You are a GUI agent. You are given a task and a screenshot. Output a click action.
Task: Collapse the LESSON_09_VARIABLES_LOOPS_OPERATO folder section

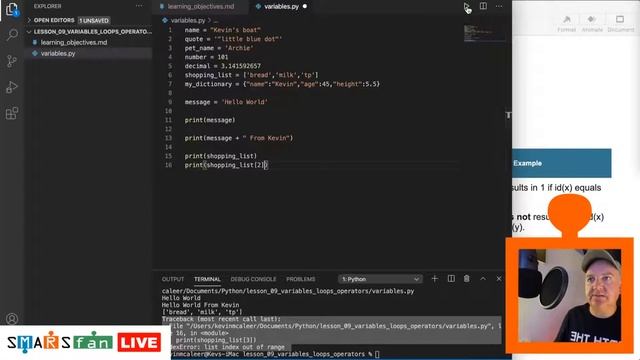[89, 31]
